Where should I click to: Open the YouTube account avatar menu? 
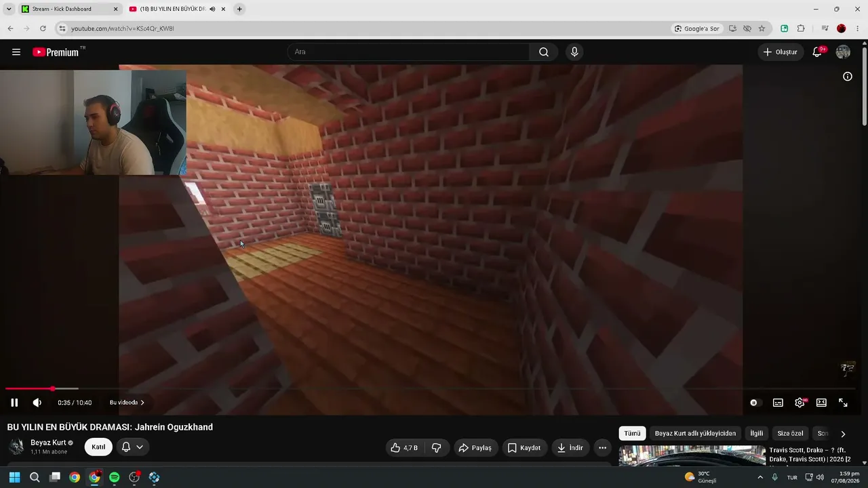pyautogui.click(x=843, y=52)
